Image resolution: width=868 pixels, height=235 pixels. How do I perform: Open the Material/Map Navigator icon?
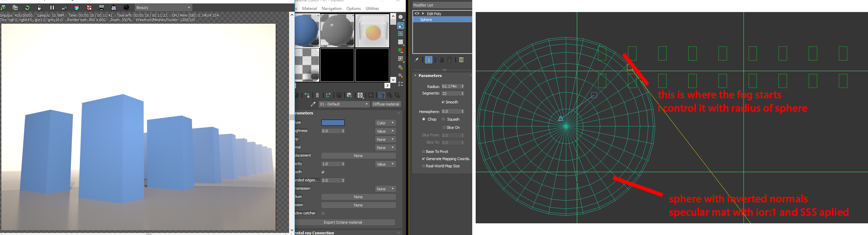coord(401,84)
